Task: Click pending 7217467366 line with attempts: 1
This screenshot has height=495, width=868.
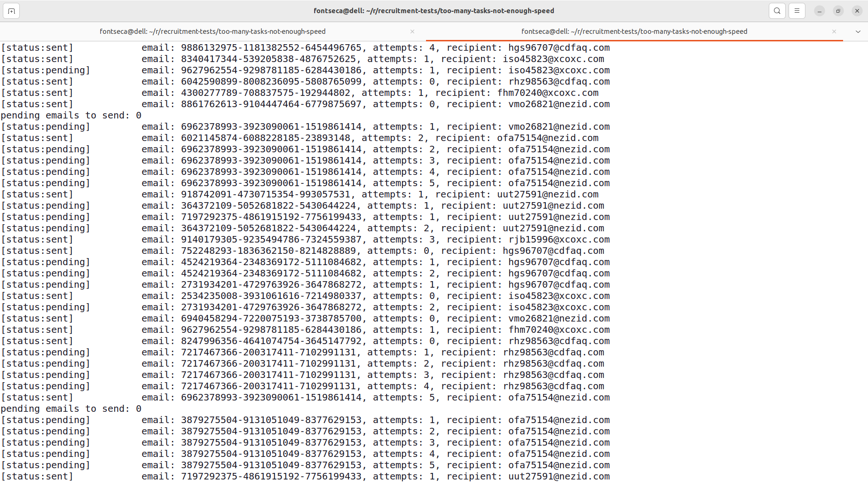Action: point(302,353)
